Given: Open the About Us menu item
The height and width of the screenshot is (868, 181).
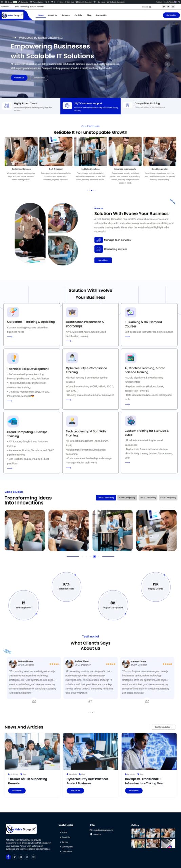Looking at the screenshot, I should coord(53,15).
